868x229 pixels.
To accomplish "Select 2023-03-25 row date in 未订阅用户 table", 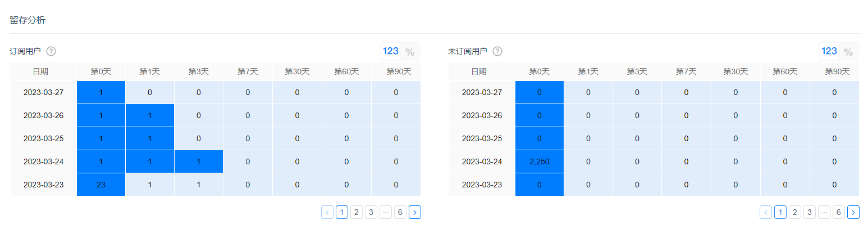I will 482,138.
